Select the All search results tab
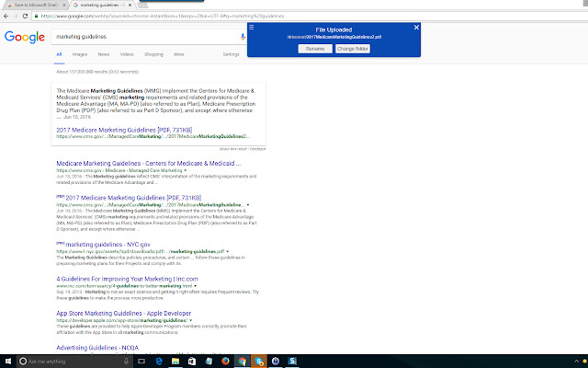 click(x=59, y=54)
